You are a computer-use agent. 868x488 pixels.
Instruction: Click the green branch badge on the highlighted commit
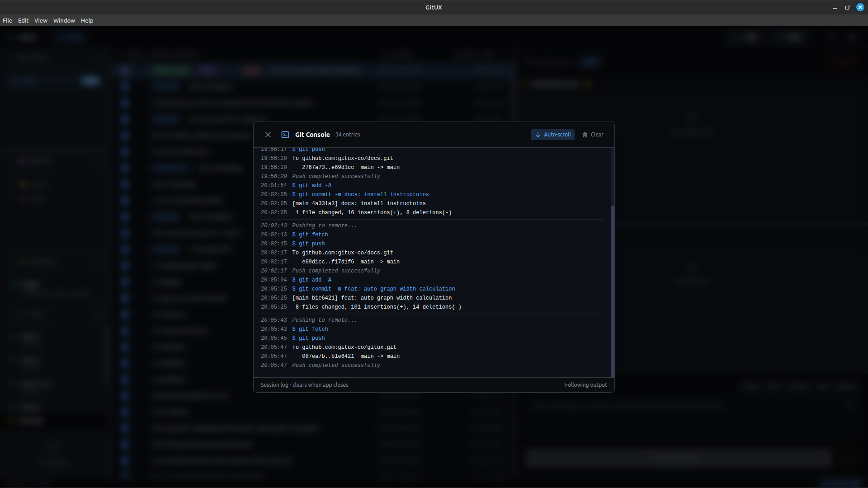click(171, 70)
